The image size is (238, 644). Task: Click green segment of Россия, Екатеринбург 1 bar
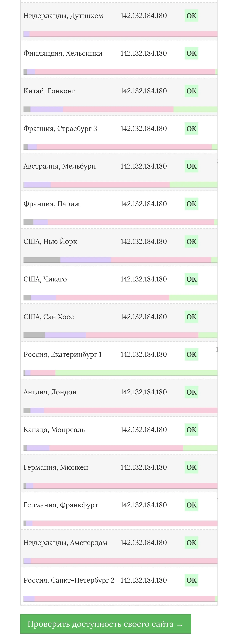click(136, 373)
